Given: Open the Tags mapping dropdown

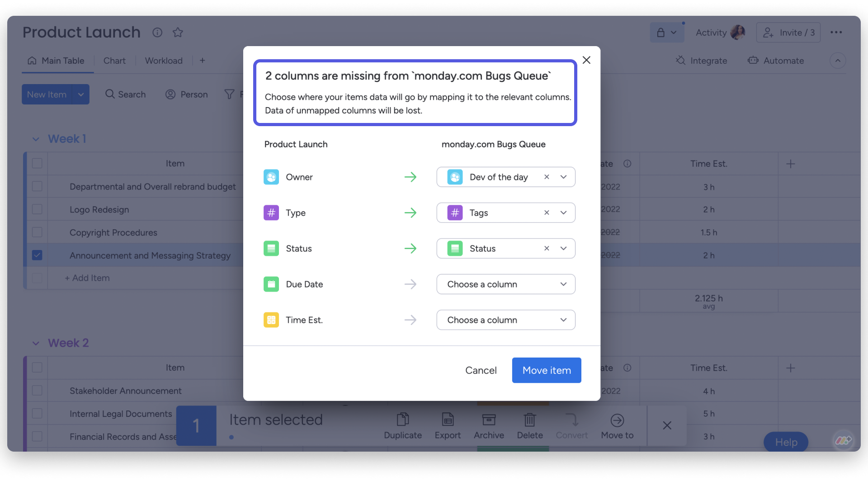Looking at the screenshot, I should (x=564, y=213).
